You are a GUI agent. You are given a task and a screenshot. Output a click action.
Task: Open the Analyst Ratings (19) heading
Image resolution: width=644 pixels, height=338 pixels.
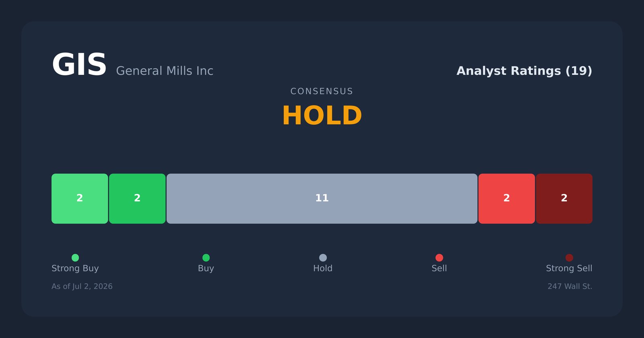524,71
